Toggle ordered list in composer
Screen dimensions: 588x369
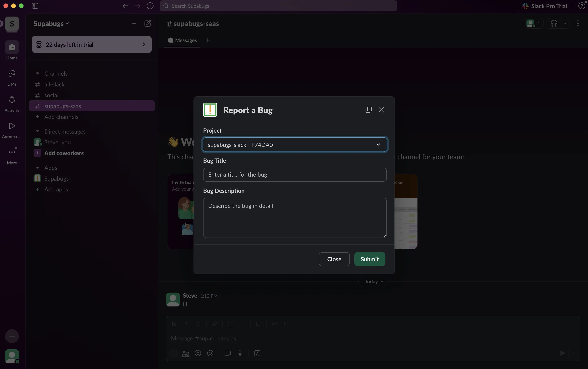coord(230,324)
